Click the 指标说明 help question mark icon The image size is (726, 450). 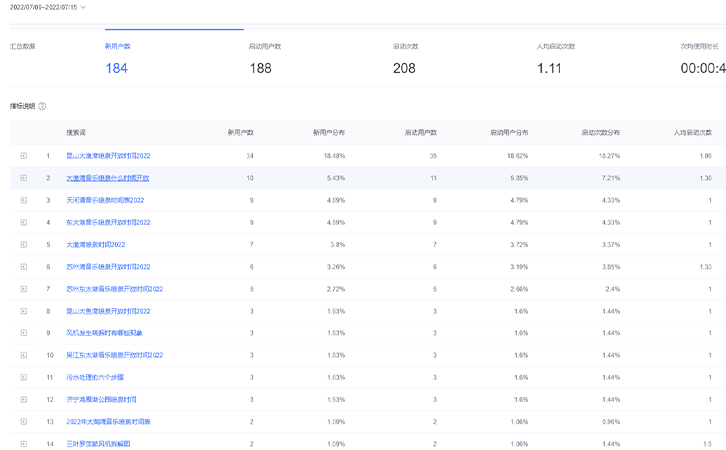[42, 106]
